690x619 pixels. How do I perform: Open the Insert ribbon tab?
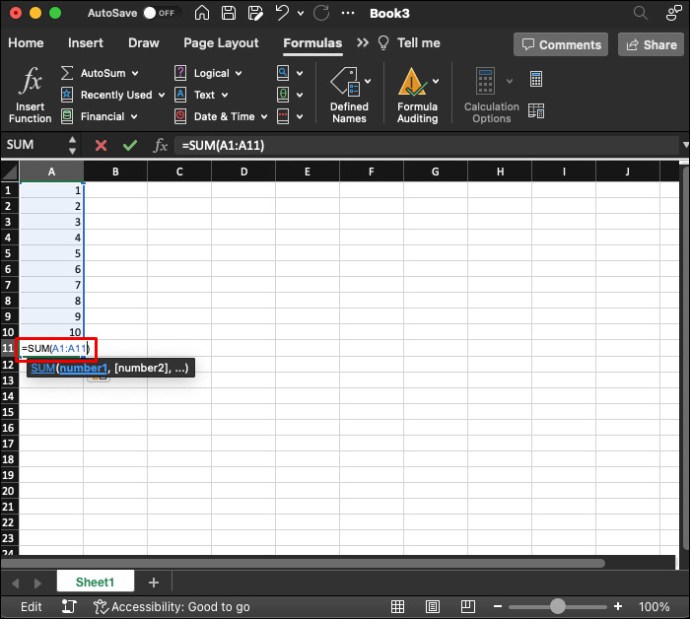[85, 43]
